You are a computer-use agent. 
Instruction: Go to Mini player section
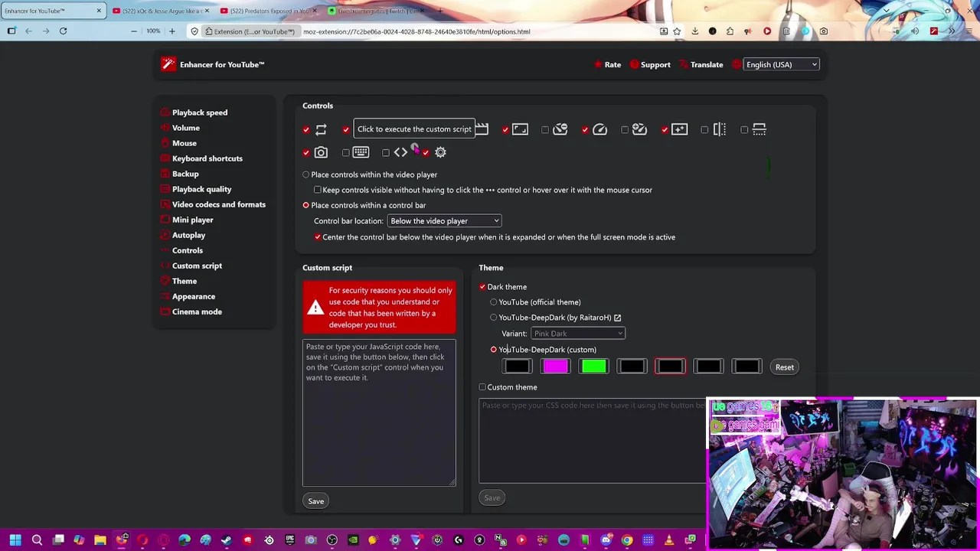coord(193,220)
